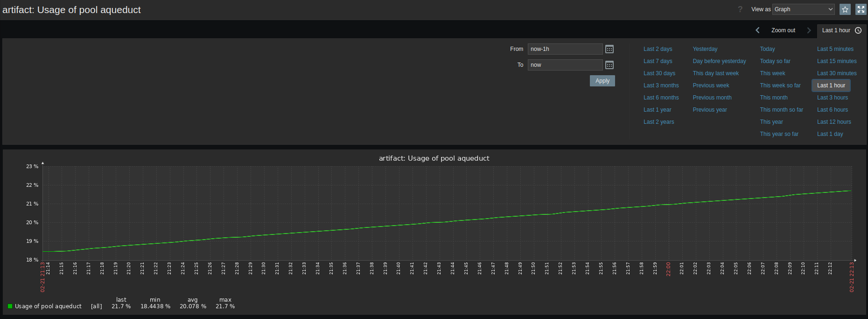Go to next time period arrow
Screen dimensions: 868x319
[809, 30]
